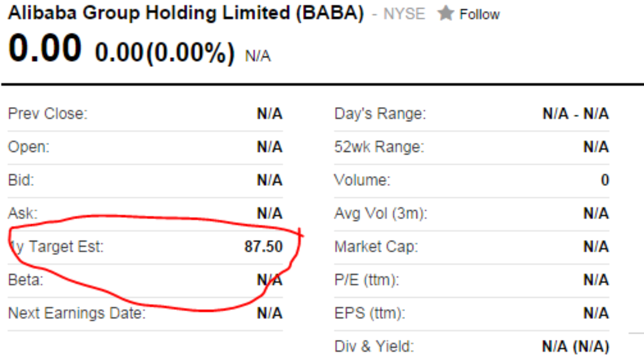
Task: Click the large 0.00 stock price
Action: point(45,48)
